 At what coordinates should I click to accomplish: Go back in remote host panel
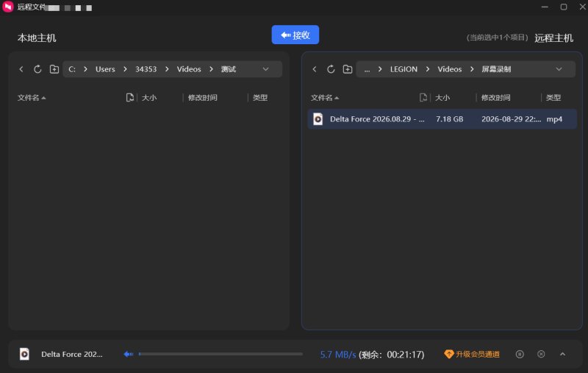pos(315,69)
